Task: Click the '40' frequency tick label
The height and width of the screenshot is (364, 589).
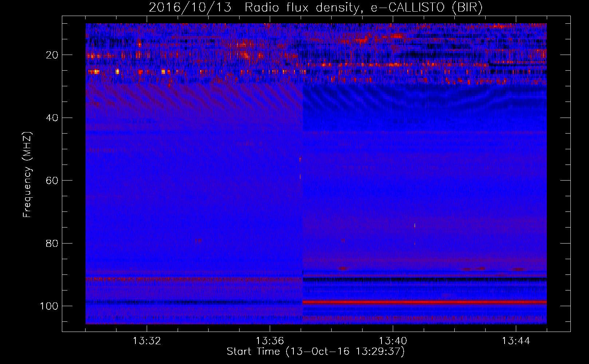Action: (52, 118)
